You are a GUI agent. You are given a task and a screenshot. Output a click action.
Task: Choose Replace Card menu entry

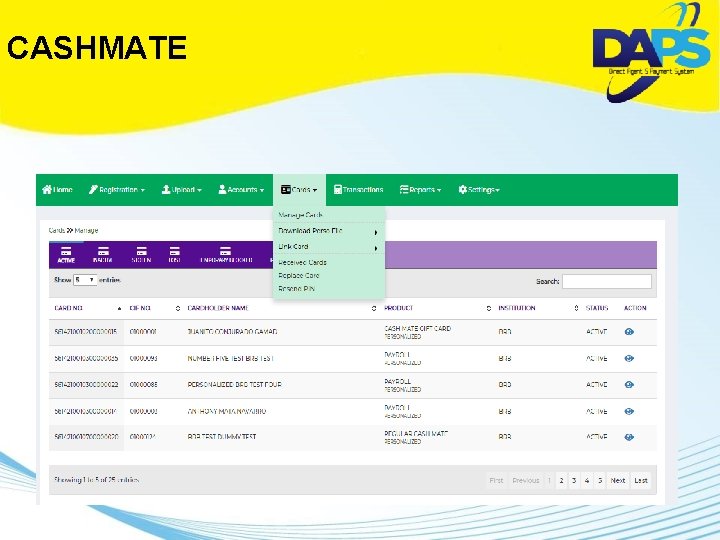[298, 276]
